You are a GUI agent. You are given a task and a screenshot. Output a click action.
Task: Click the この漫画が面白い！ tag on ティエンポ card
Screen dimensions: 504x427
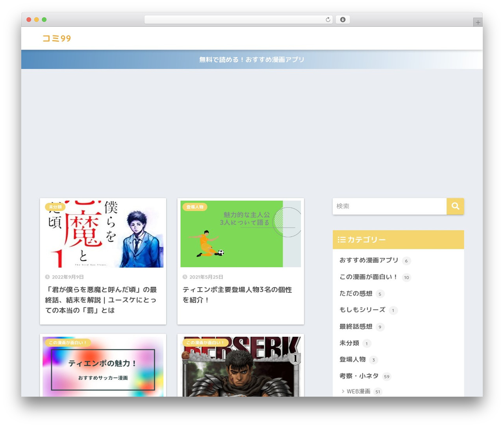[x=68, y=343]
